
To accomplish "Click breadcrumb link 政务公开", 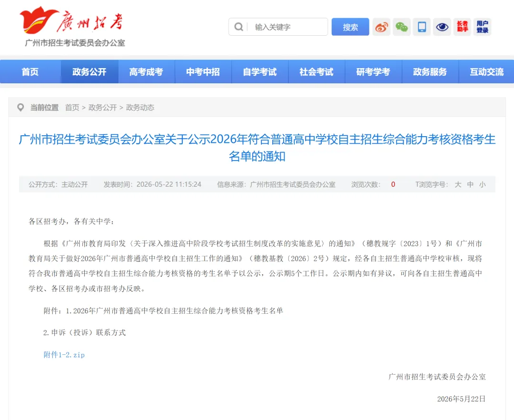I will (x=103, y=108).
